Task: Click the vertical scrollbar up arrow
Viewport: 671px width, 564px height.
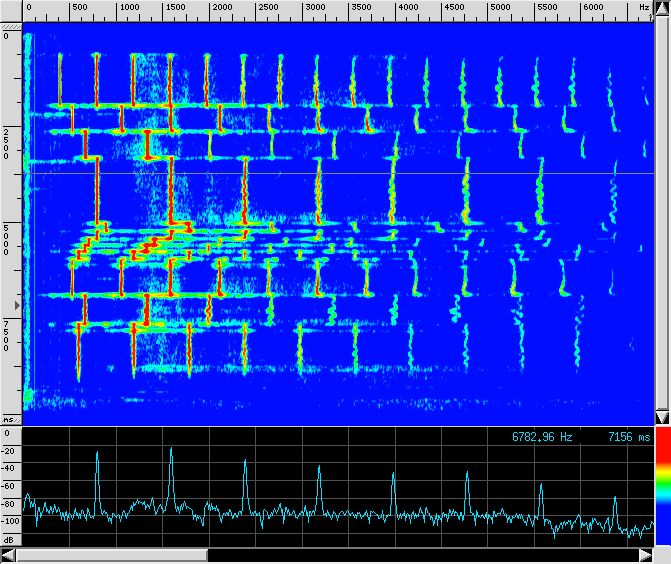Action: coord(661,8)
